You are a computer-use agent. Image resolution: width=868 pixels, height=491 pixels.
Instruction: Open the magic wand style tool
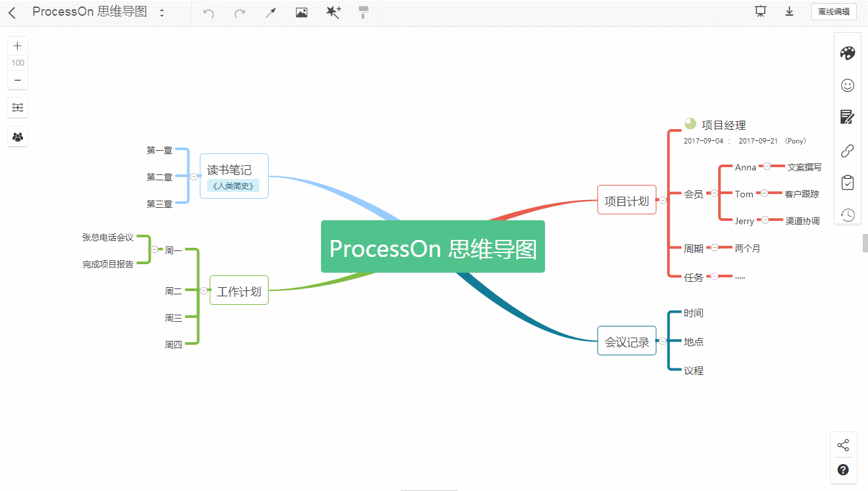tap(333, 12)
